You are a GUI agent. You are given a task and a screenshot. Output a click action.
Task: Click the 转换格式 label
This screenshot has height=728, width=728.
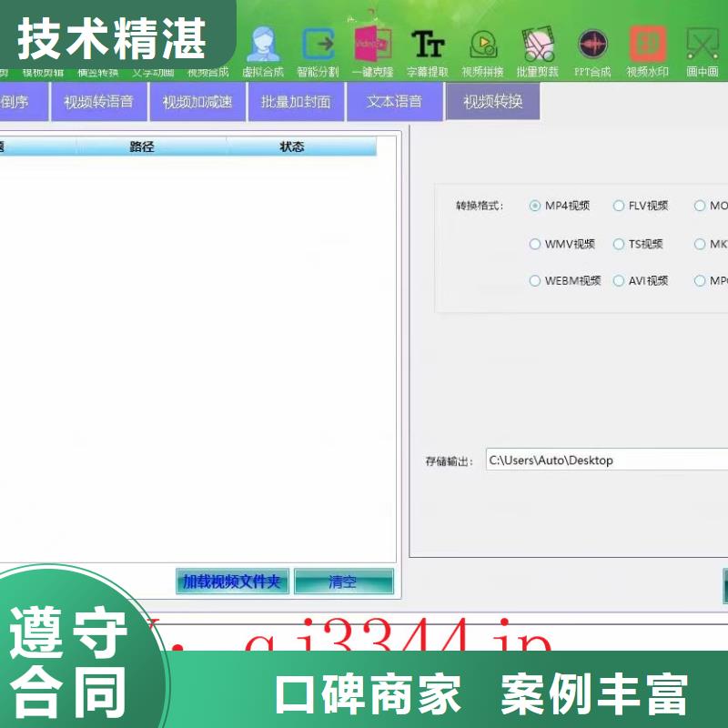[480, 206]
